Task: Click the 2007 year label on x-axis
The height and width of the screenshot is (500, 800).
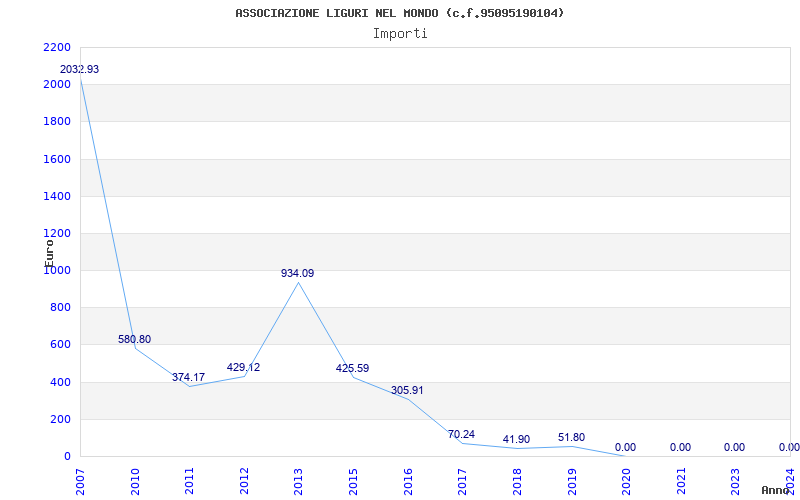Action: pyautogui.click(x=81, y=481)
